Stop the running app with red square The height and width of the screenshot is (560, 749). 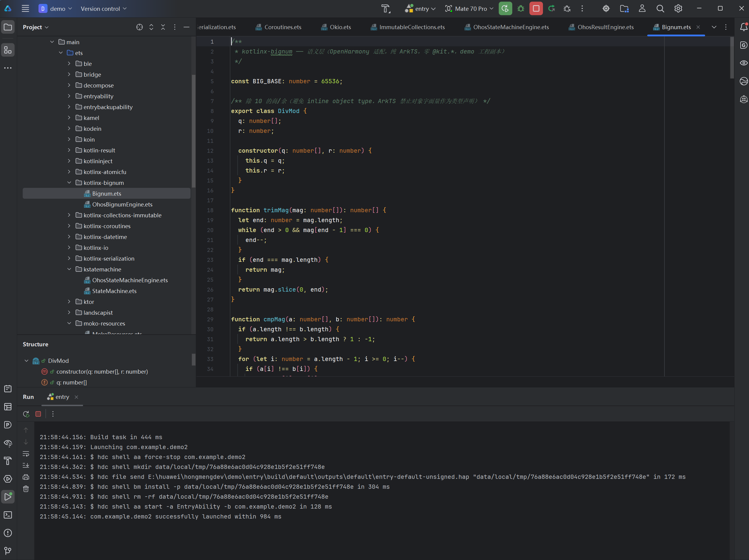pos(536,9)
